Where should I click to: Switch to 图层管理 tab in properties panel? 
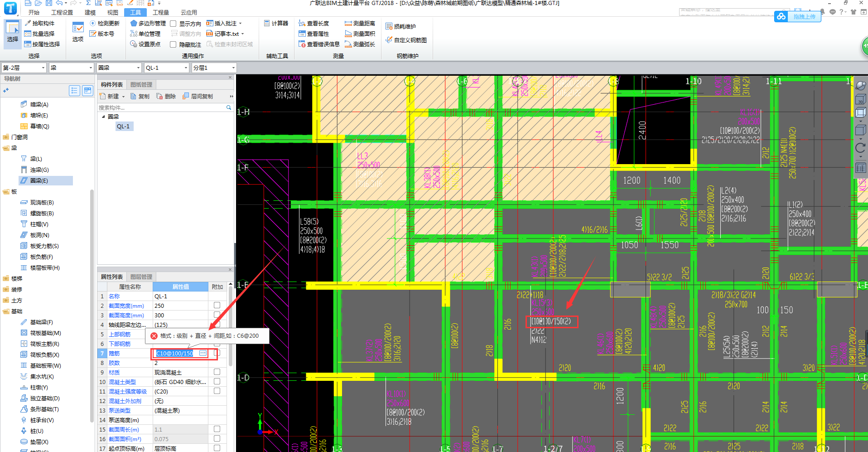pos(141,277)
